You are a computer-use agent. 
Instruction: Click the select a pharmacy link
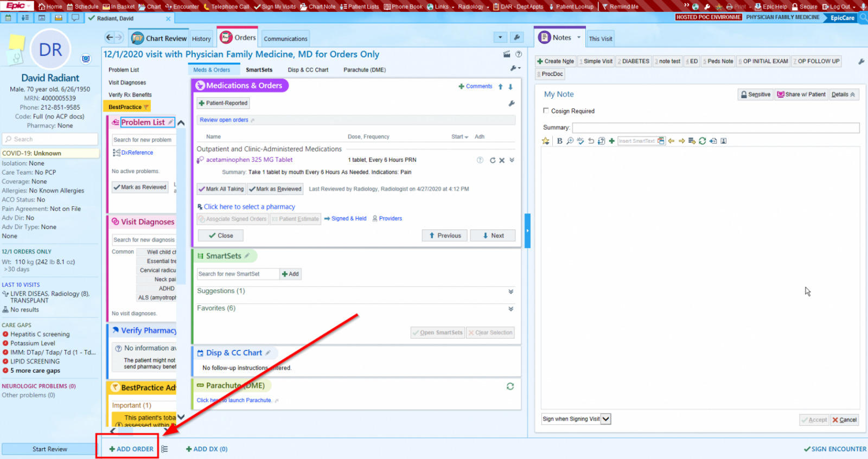[x=249, y=207]
